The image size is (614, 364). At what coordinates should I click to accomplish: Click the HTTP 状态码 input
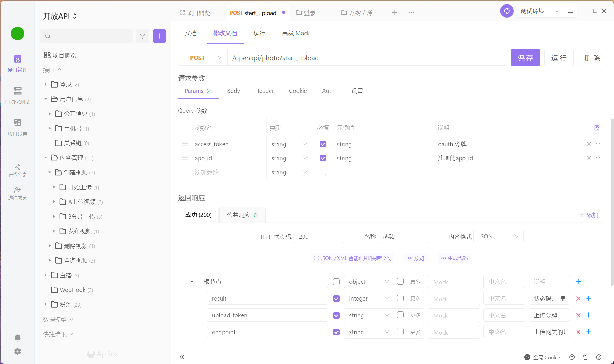point(319,237)
